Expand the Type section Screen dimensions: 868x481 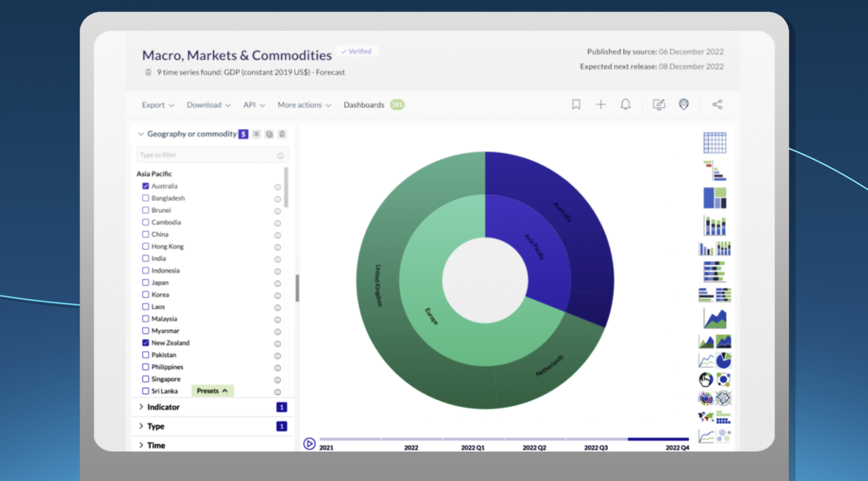click(141, 426)
